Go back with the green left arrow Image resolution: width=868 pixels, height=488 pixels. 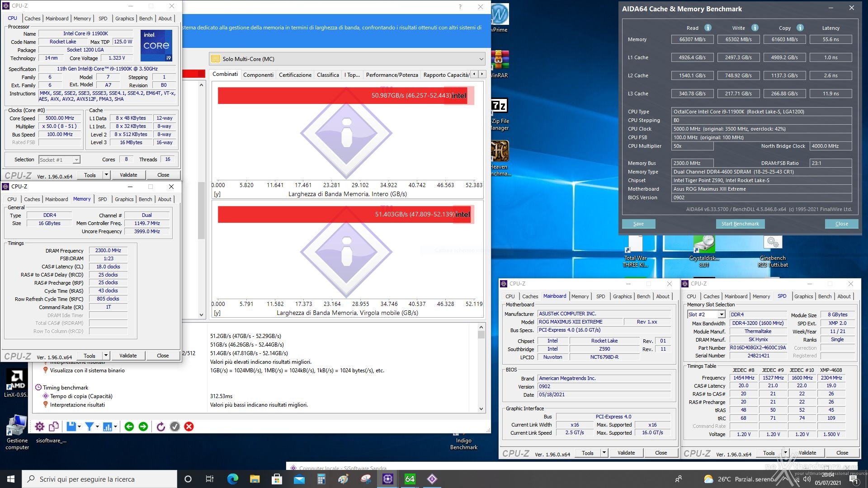coord(129,427)
